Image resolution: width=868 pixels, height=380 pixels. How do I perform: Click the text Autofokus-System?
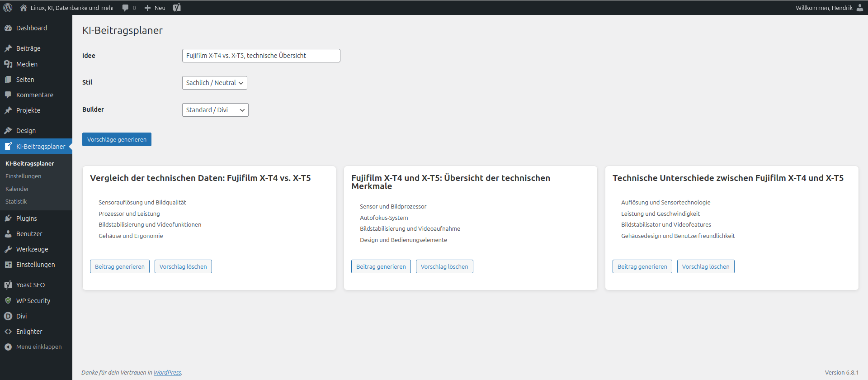point(384,218)
